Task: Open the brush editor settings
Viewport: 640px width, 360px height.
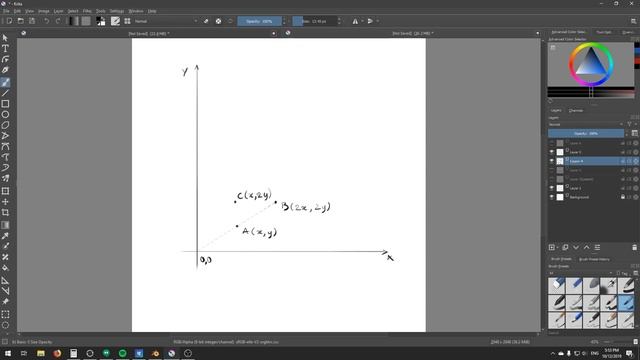Action: (116, 21)
